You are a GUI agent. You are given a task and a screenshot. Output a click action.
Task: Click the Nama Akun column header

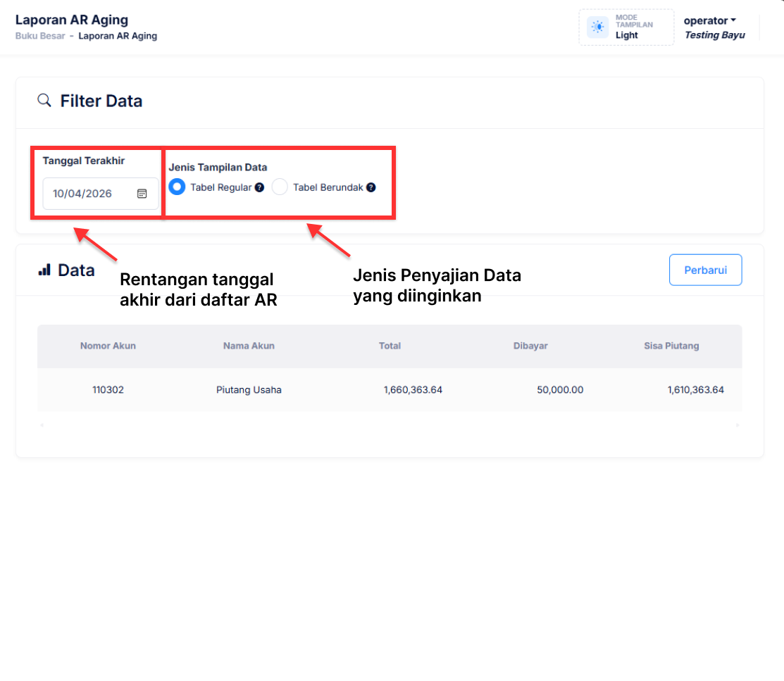pyautogui.click(x=249, y=346)
